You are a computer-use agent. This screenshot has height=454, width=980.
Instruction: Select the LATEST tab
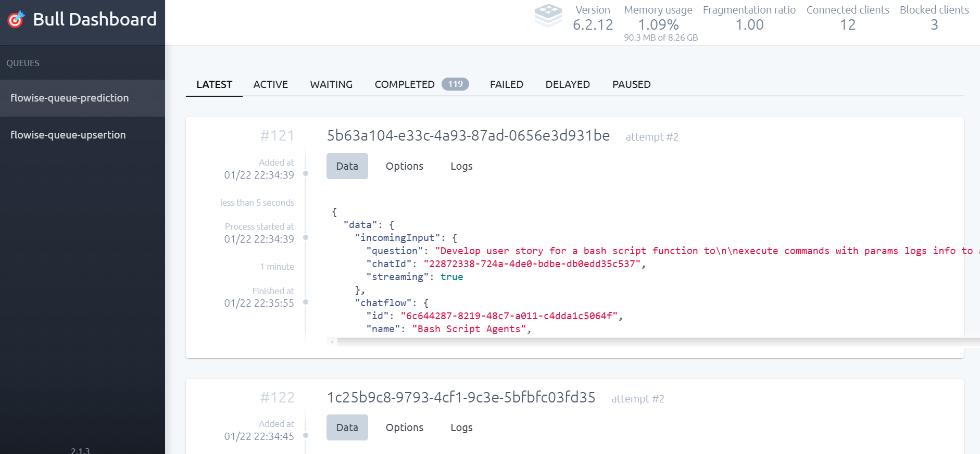pyautogui.click(x=214, y=84)
